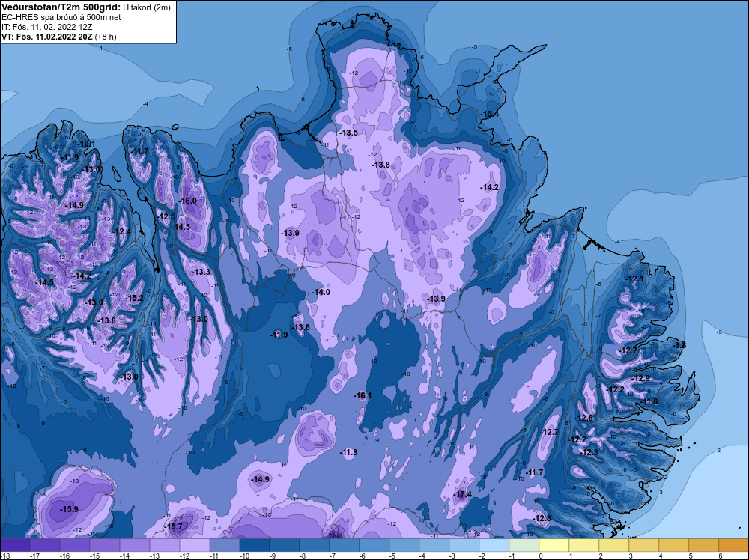Select the pale green legend swatch labeled -1
The width and height of the screenshot is (749, 560).
(524, 545)
